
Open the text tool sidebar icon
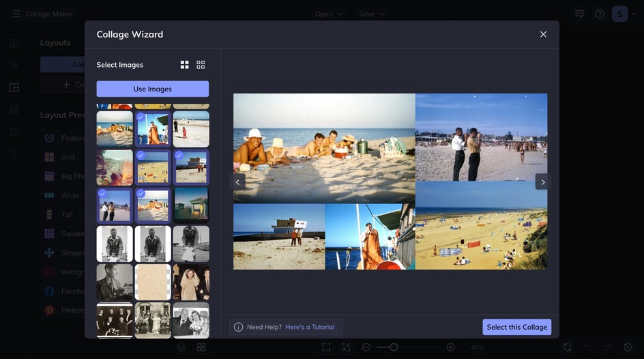pos(14,154)
